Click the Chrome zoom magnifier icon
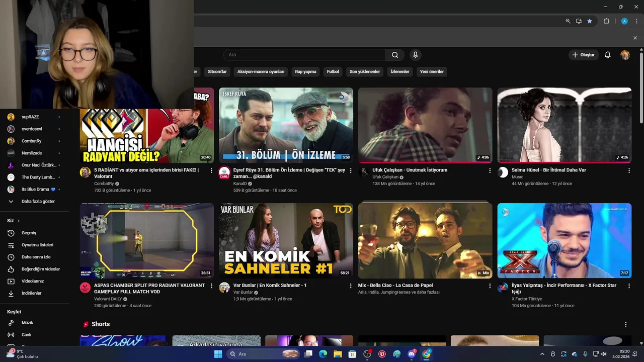The image size is (644, 362). [568, 21]
